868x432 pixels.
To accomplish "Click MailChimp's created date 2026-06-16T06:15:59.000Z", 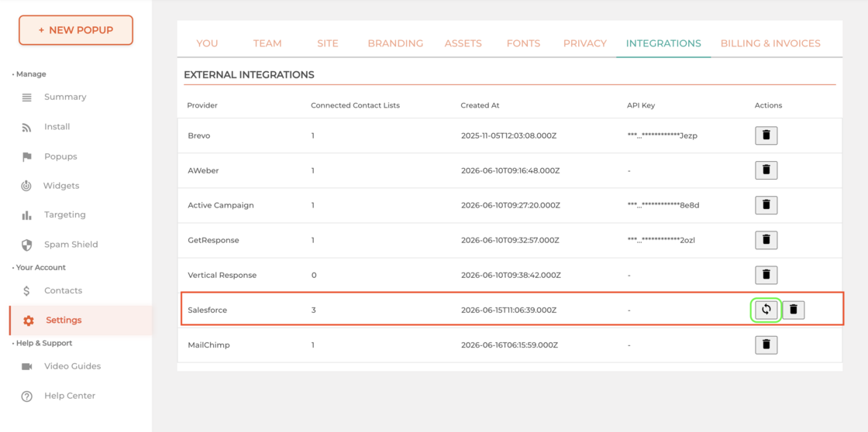I will [509, 345].
